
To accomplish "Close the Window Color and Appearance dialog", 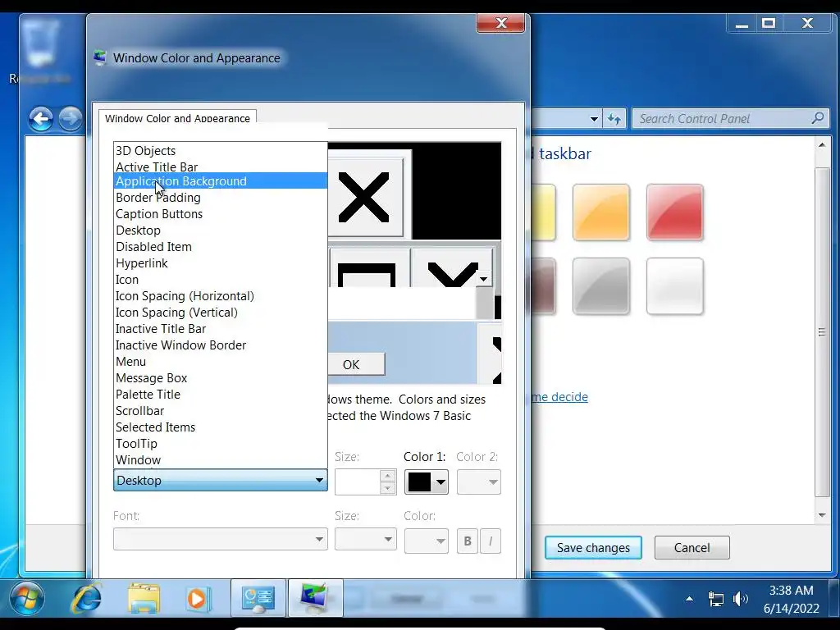I will tap(501, 23).
